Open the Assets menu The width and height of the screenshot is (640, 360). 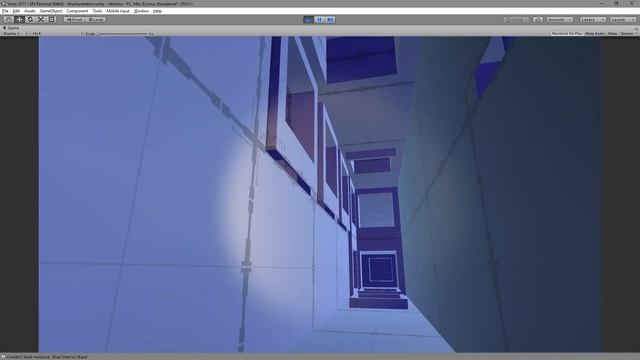(x=29, y=11)
